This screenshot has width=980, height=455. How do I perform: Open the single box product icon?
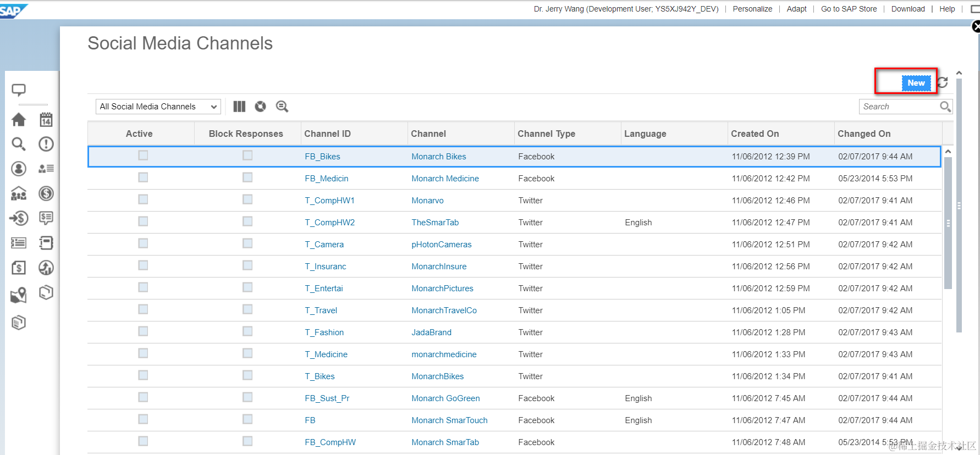(46, 292)
